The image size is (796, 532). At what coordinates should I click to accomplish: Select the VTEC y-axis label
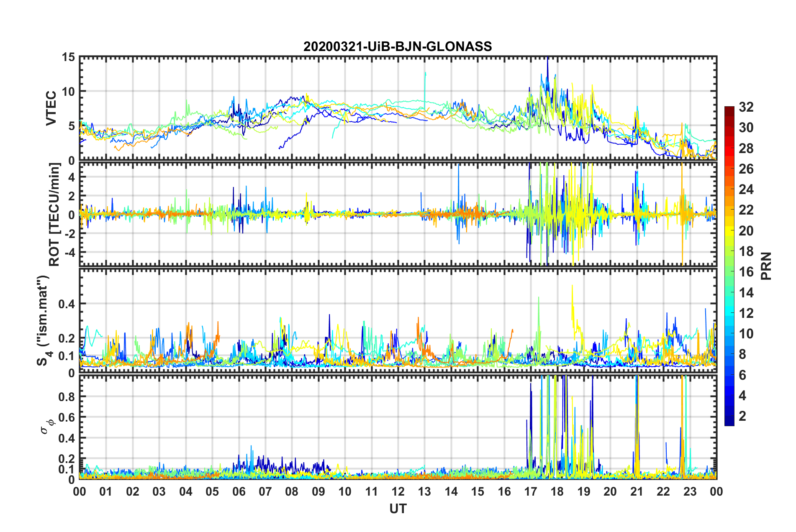(51, 108)
